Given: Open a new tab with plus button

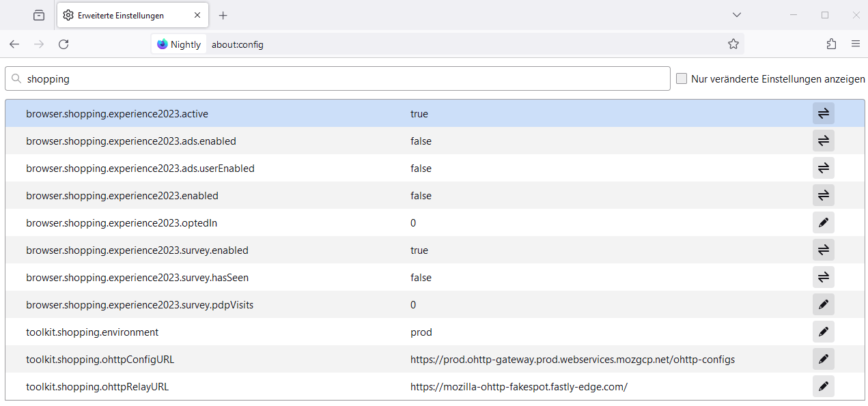Looking at the screenshot, I should coord(223,15).
